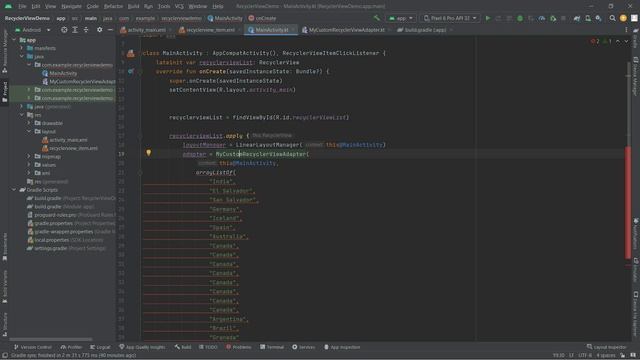Switch to MyCustomRecyclerViewAdapter.kt tab
Viewport: 640px width, 360px height.
coord(346,30)
